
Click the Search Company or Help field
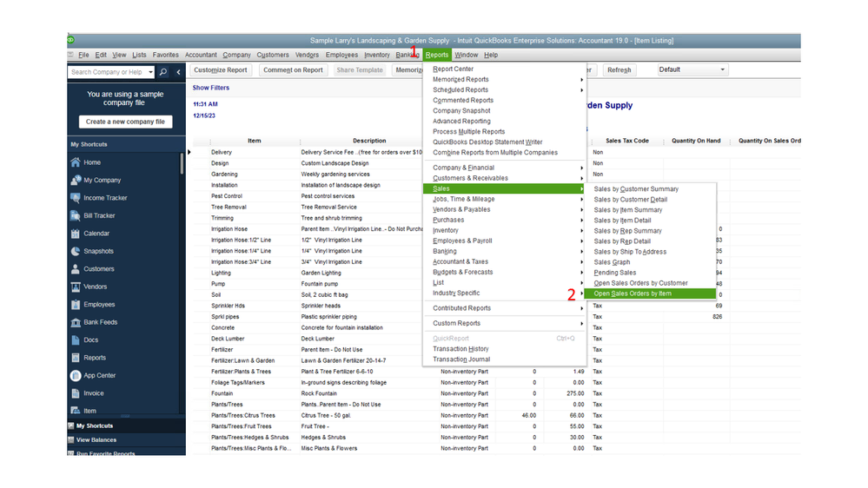point(107,72)
